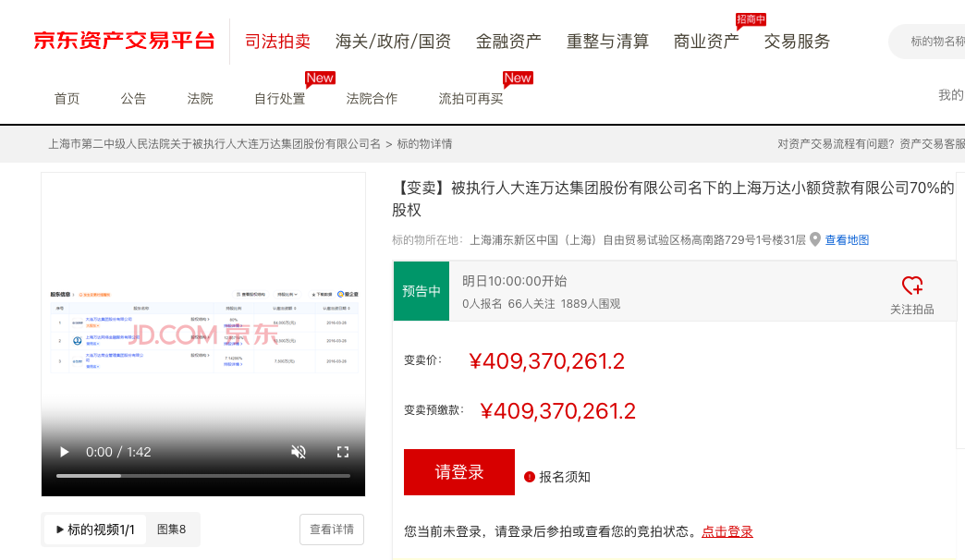Screen dimensions: 965x560
Task: Go to 流拍可再买 tab
Action: click(470, 99)
